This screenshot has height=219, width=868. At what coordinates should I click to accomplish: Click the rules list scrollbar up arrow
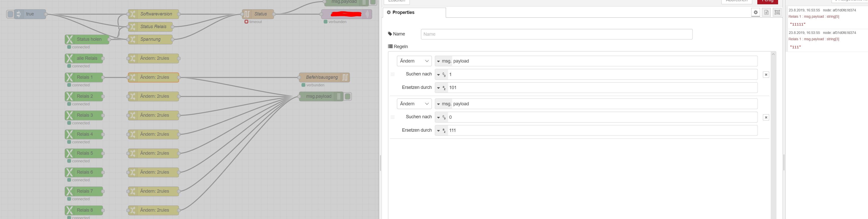pyautogui.click(x=773, y=54)
